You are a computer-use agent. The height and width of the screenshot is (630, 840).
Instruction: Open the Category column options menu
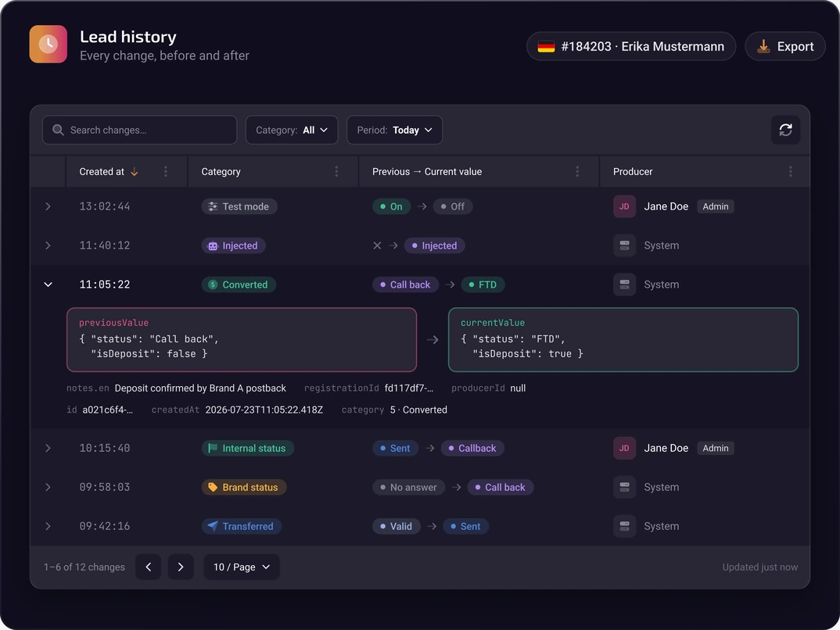tap(336, 172)
